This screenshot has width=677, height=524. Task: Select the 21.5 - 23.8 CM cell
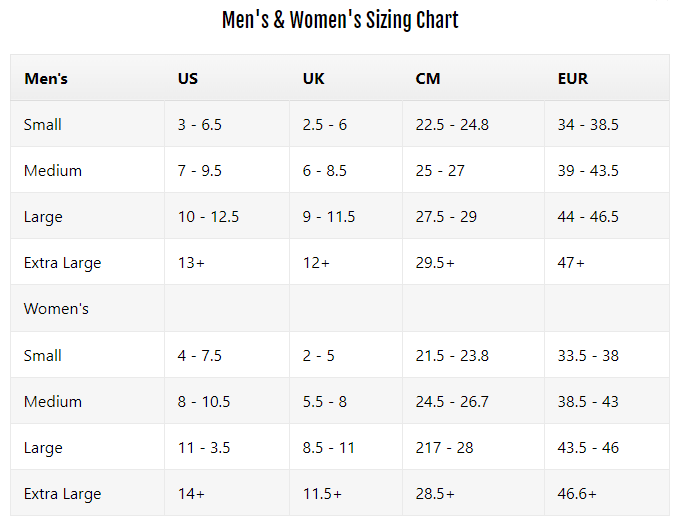[452, 356]
